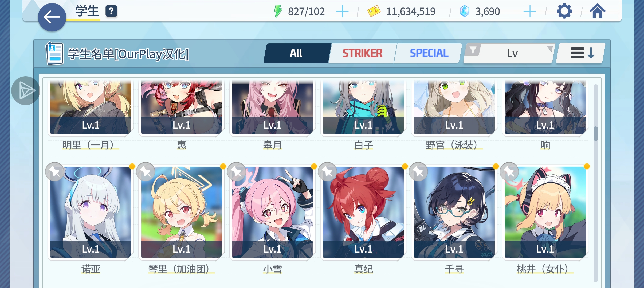Open student 白子's portrait card

point(363,107)
